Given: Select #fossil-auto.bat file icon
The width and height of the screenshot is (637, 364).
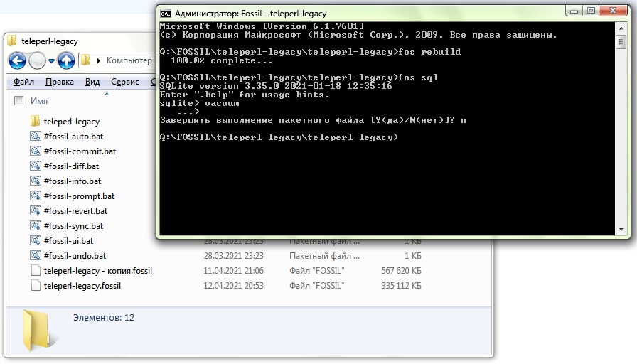Looking at the screenshot, I should [36, 136].
